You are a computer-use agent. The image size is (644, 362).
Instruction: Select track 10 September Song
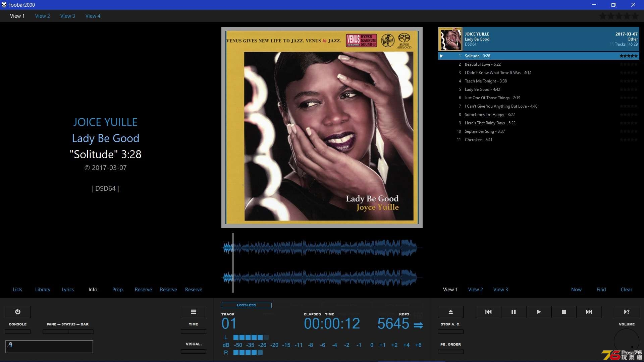pos(538,131)
